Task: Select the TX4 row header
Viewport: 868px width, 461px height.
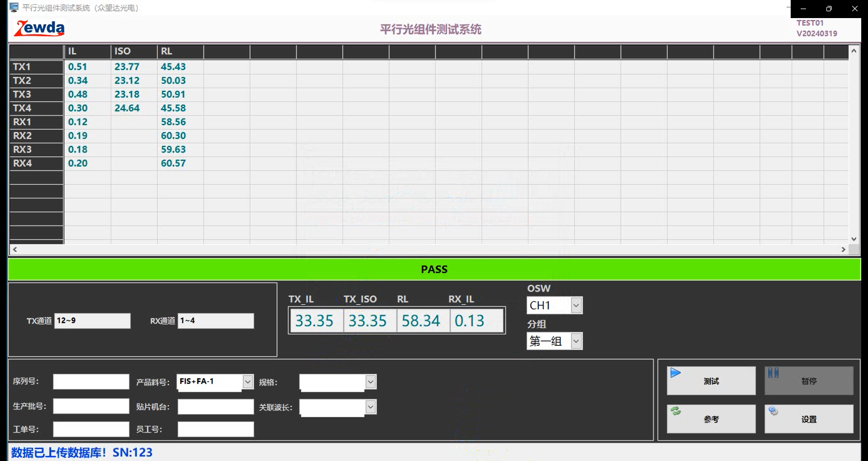Action: tap(37, 108)
